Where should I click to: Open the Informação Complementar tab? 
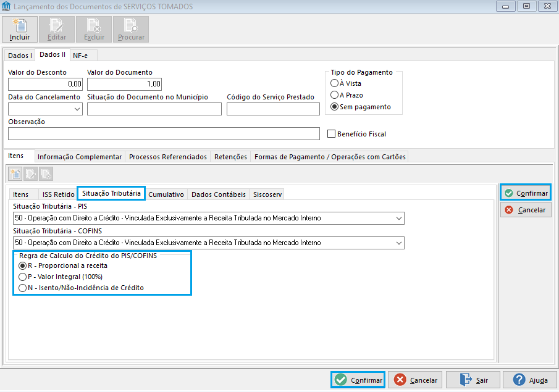click(x=80, y=157)
